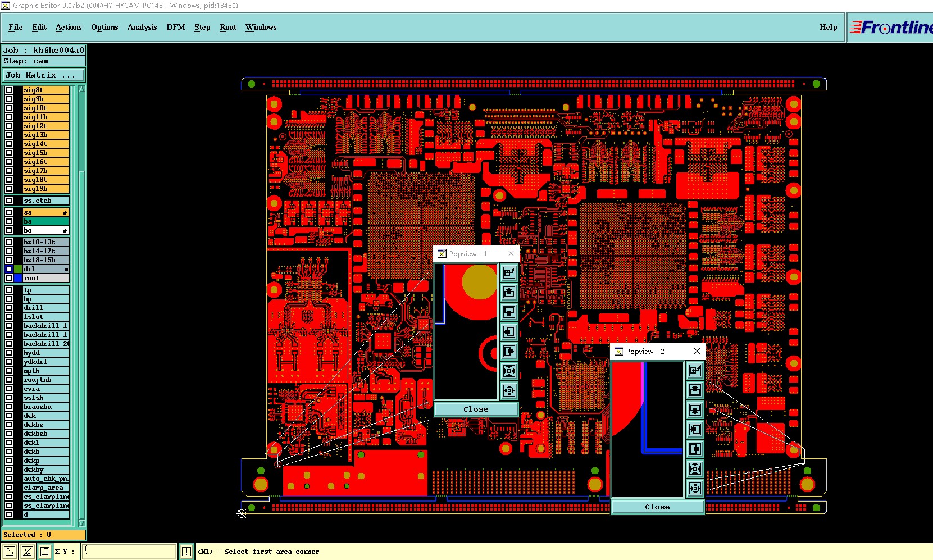Close Popview 1 using Close button

[x=476, y=409]
